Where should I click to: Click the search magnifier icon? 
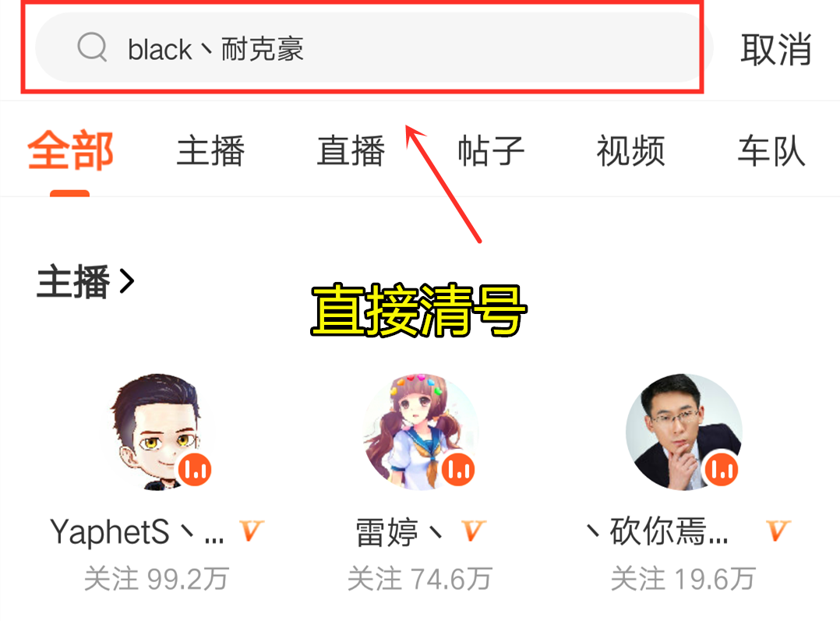coord(92,48)
